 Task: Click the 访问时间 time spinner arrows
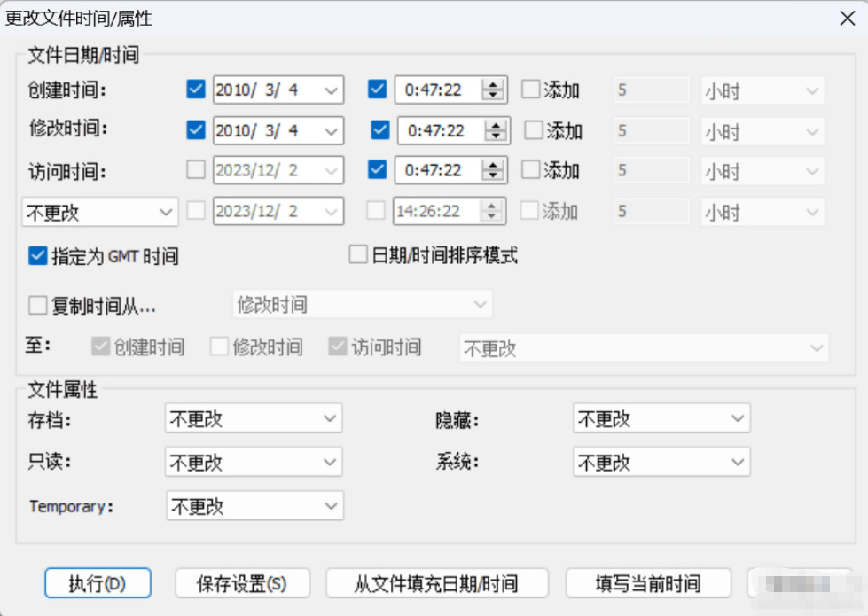tap(493, 170)
